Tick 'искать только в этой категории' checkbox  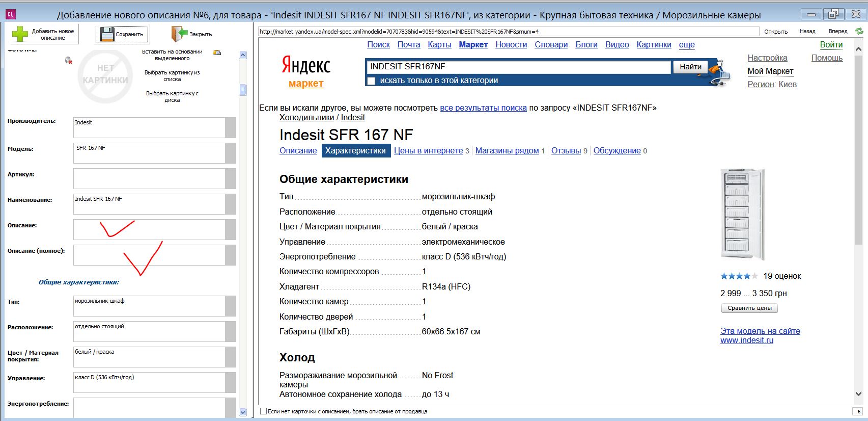pos(371,81)
